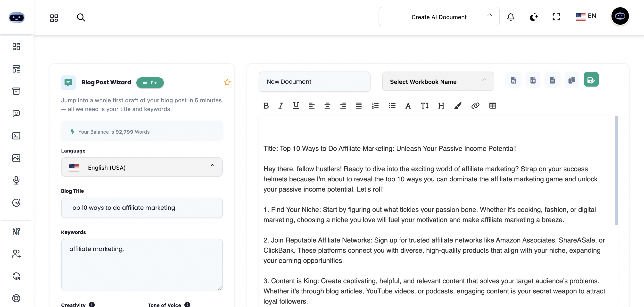Image resolution: width=644 pixels, height=307 pixels.
Task: Open the notifications bell
Action: tap(511, 17)
